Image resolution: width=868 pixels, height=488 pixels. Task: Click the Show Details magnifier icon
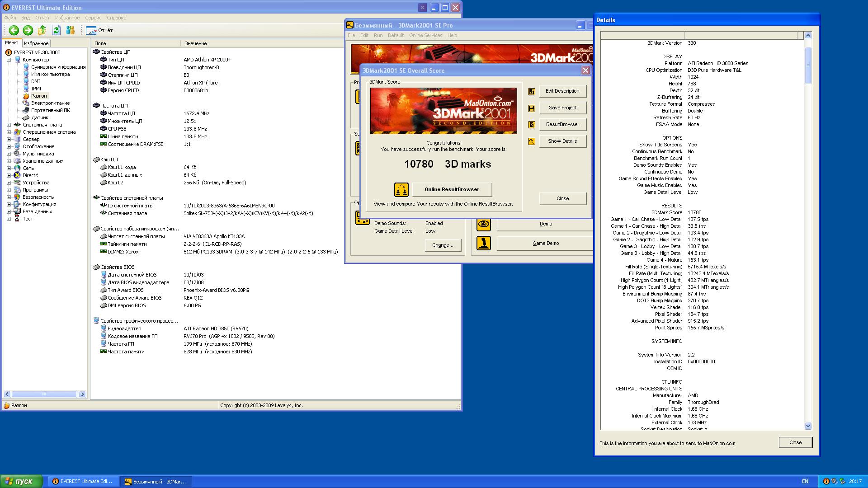(532, 141)
